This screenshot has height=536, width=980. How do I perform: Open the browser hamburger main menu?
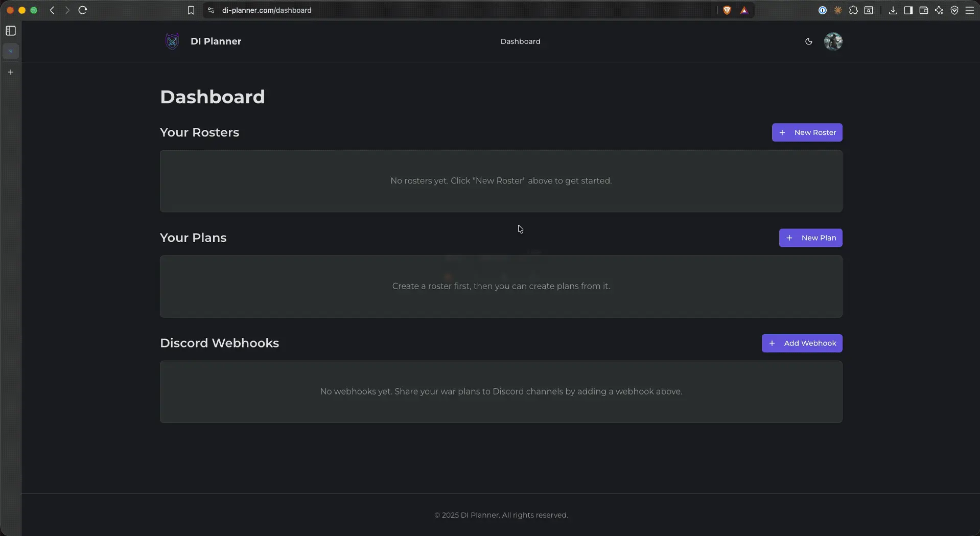969,10
